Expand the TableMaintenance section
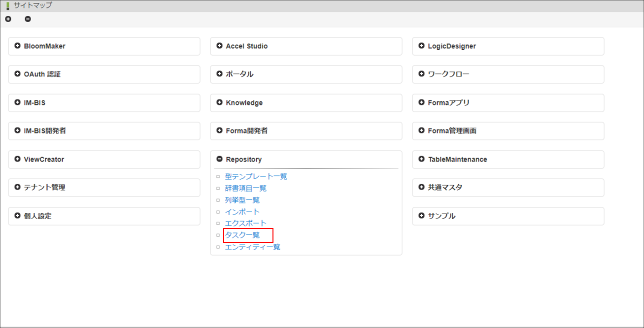 pyautogui.click(x=422, y=159)
